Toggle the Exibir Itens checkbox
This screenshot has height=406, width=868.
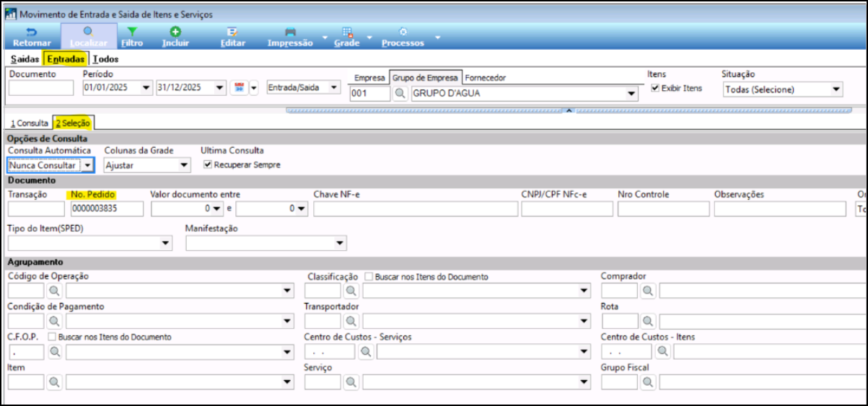[655, 88]
